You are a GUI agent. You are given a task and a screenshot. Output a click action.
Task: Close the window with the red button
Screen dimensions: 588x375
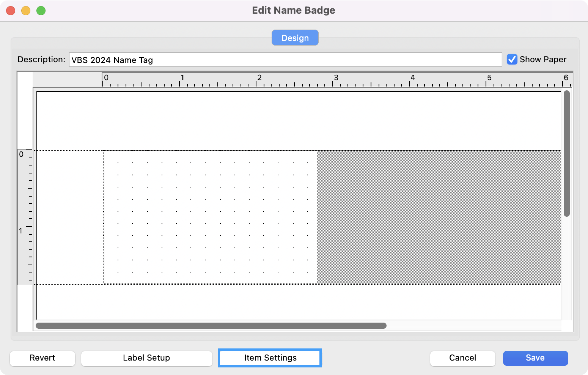coord(11,11)
